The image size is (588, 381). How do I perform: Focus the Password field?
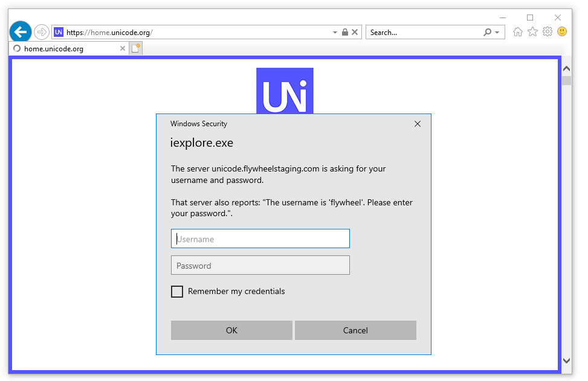click(x=260, y=265)
